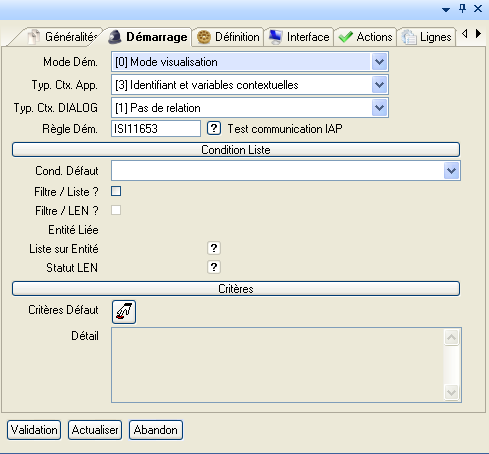Image resolution: width=489 pixels, height=454 pixels.
Task: Click the pin icon in title bar
Action: (x=462, y=9)
